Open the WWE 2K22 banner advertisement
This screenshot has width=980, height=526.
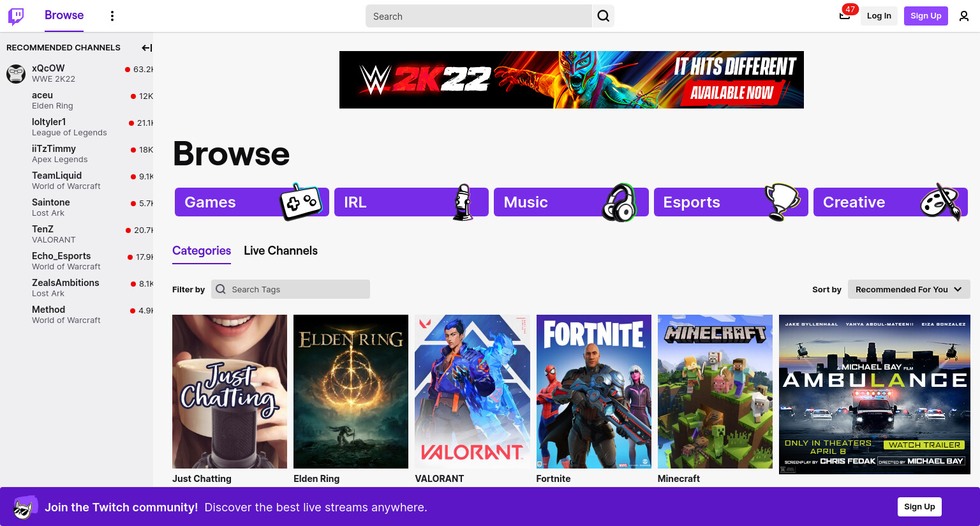click(x=572, y=80)
